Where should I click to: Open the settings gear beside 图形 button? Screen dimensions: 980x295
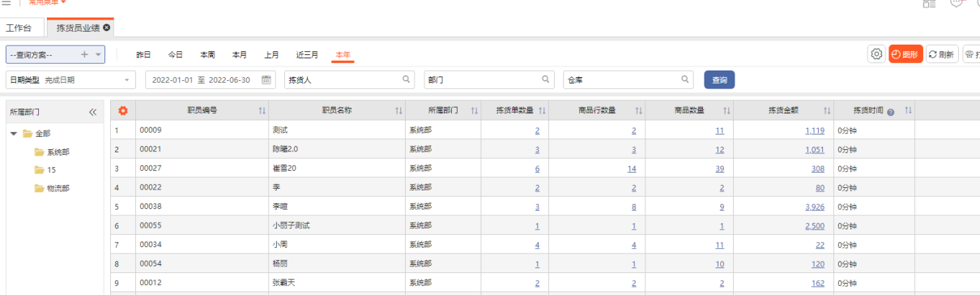pos(876,54)
